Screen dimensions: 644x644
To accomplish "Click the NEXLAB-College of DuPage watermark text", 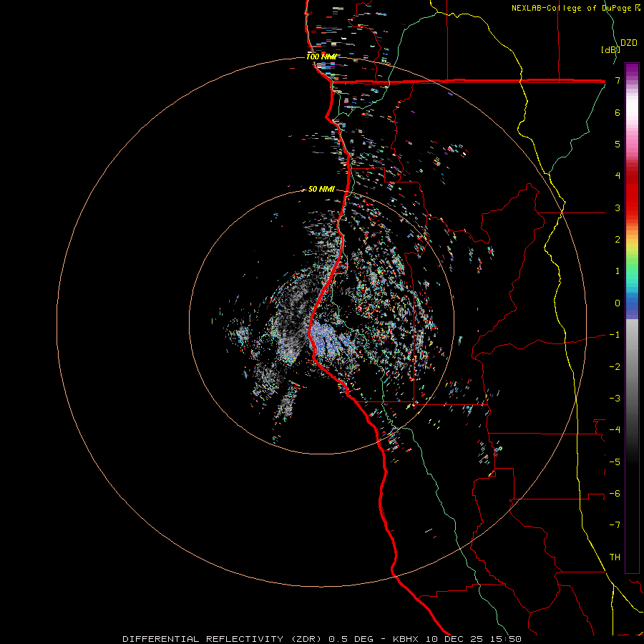I will coord(575,8).
